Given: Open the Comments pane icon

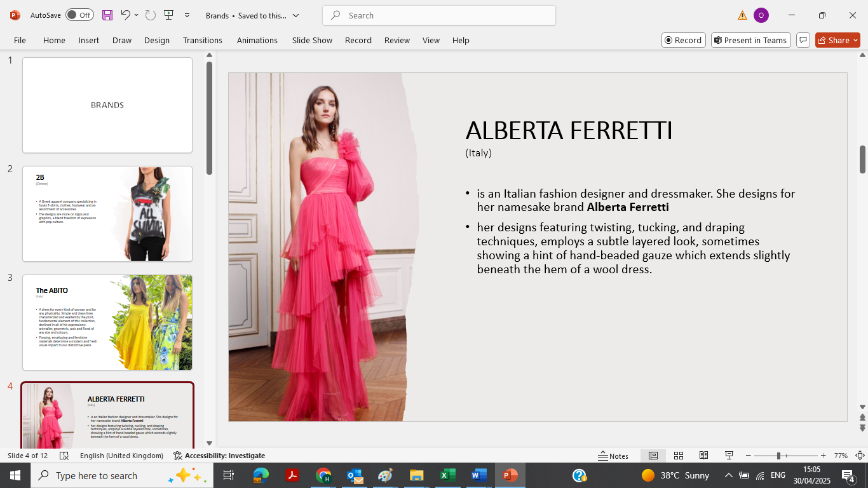Looking at the screenshot, I should pyautogui.click(x=803, y=40).
